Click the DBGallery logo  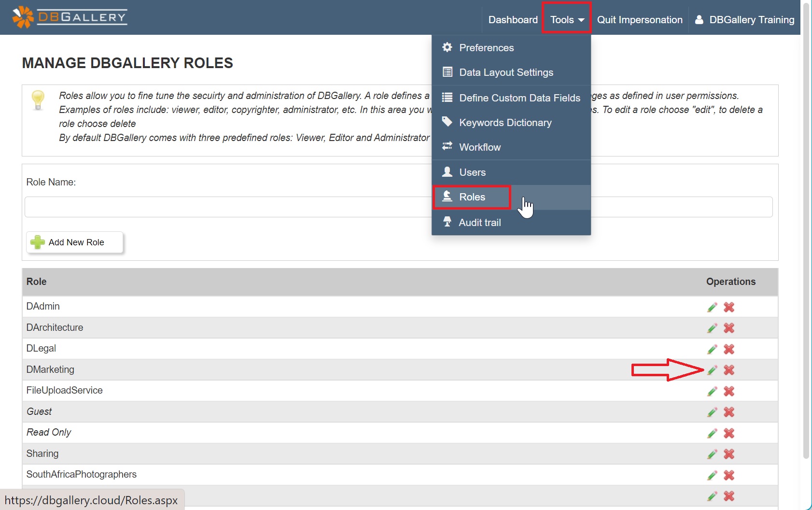coord(70,17)
